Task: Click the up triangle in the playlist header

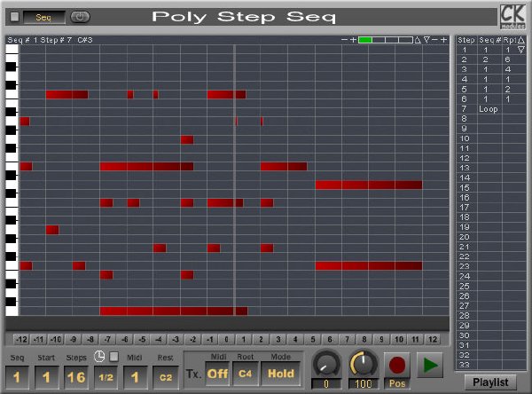Action: (x=521, y=40)
